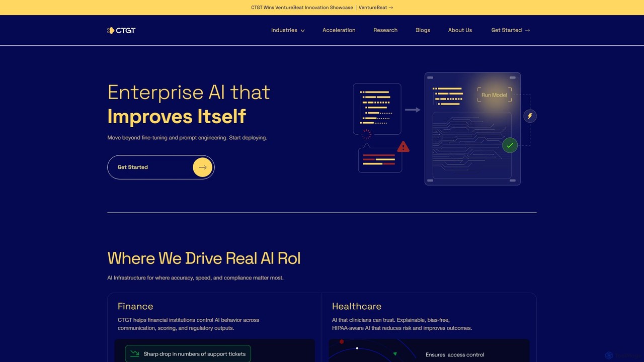Click the Run Model label in the illustration

click(x=494, y=95)
